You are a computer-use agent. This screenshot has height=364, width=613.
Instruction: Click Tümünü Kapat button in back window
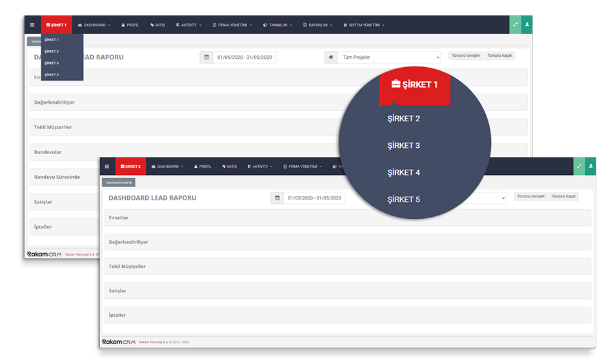pyautogui.click(x=499, y=56)
